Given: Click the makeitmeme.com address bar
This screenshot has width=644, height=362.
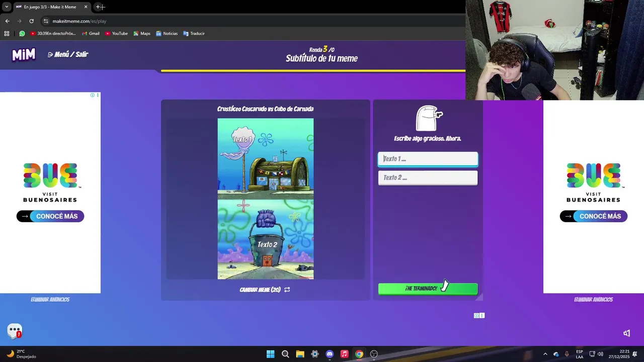Looking at the screenshot, I should tap(252, 21).
